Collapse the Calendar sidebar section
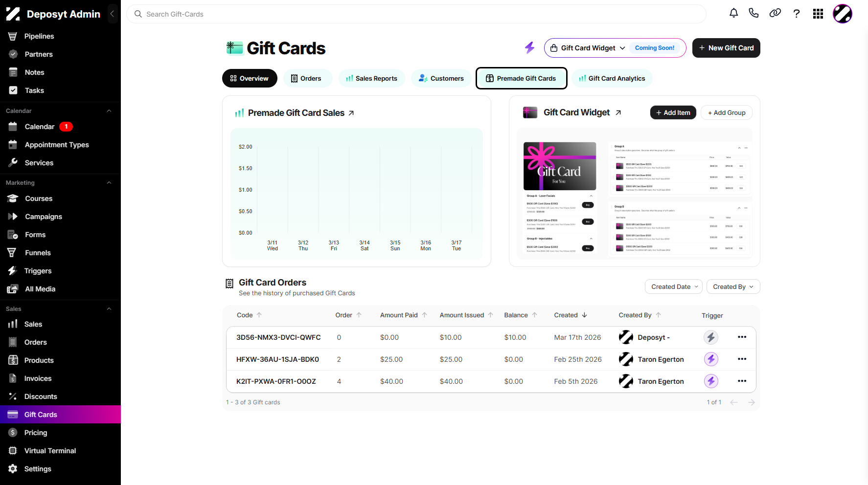The height and width of the screenshot is (485, 868). pyautogui.click(x=109, y=111)
